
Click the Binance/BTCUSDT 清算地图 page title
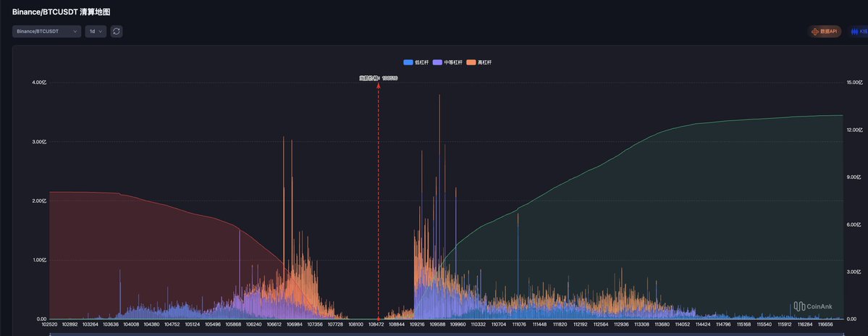click(61, 12)
